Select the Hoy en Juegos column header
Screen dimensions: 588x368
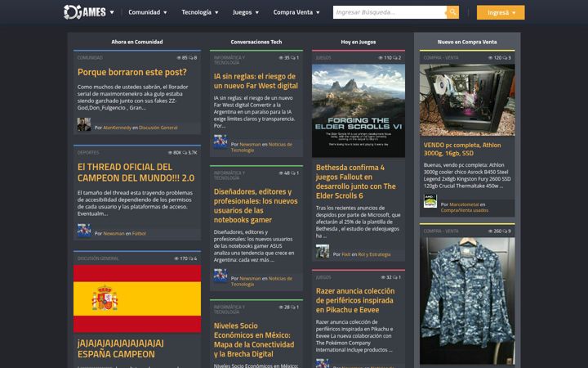click(x=359, y=42)
